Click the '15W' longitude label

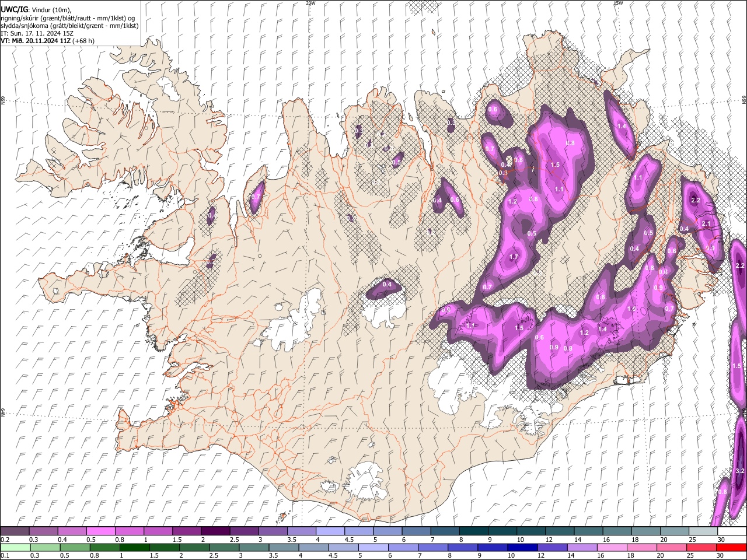[x=618, y=3]
